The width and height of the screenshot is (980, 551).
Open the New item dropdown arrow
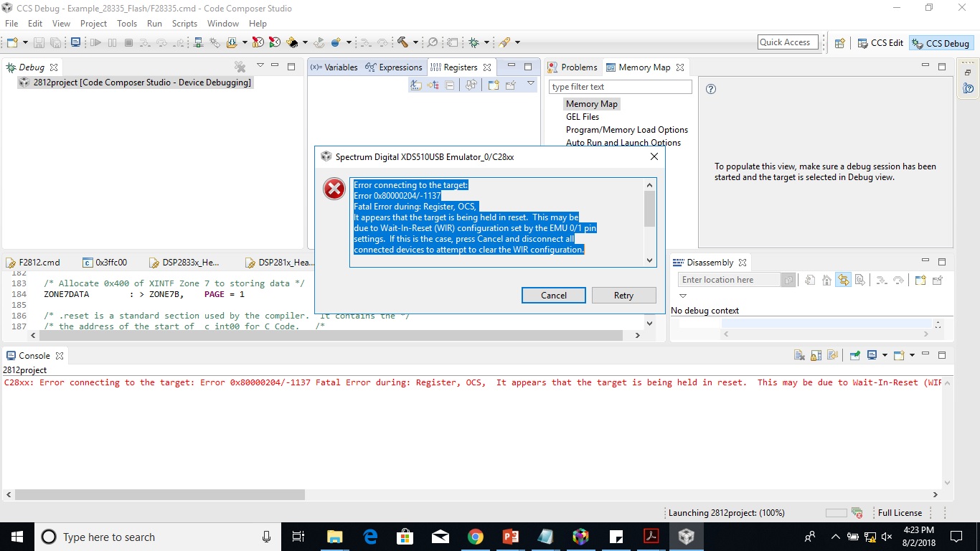click(x=24, y=43)
